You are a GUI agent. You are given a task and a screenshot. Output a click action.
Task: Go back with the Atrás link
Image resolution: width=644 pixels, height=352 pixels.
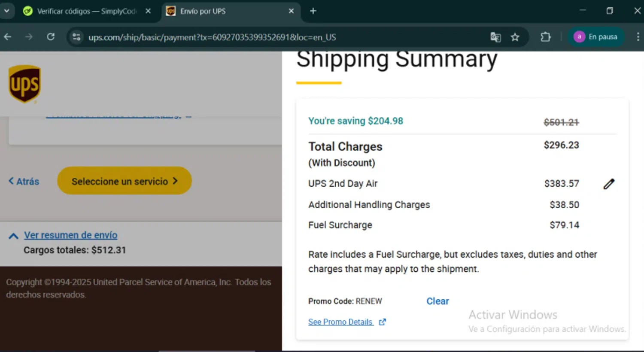pos(24,182)
